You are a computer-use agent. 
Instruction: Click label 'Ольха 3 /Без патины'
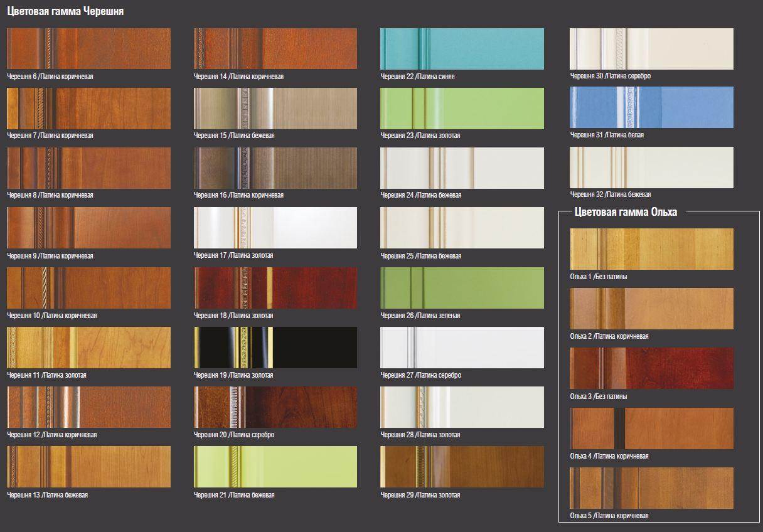598,396
